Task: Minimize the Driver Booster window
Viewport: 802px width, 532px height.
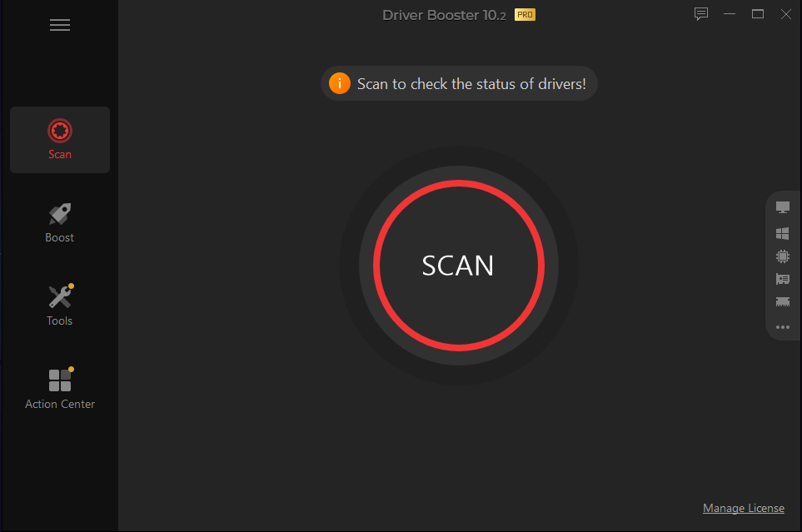Action: tap(730, 14)
